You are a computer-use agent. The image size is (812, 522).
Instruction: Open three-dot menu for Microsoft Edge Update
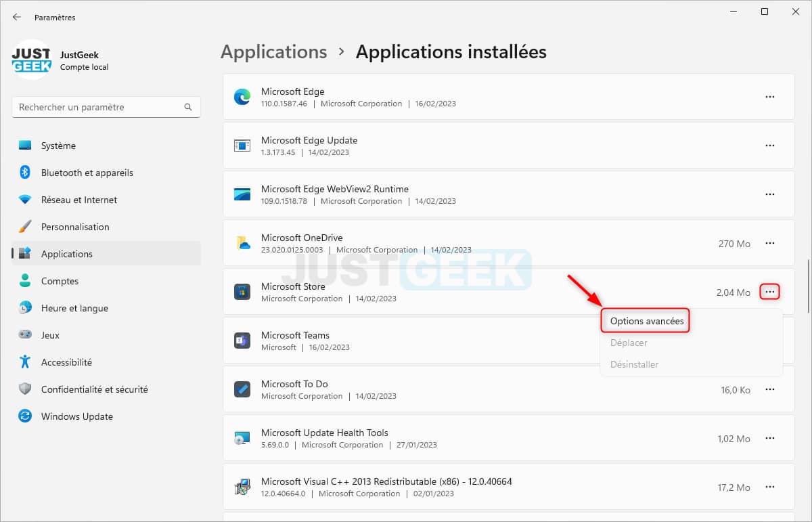click(x=770, y=146)
